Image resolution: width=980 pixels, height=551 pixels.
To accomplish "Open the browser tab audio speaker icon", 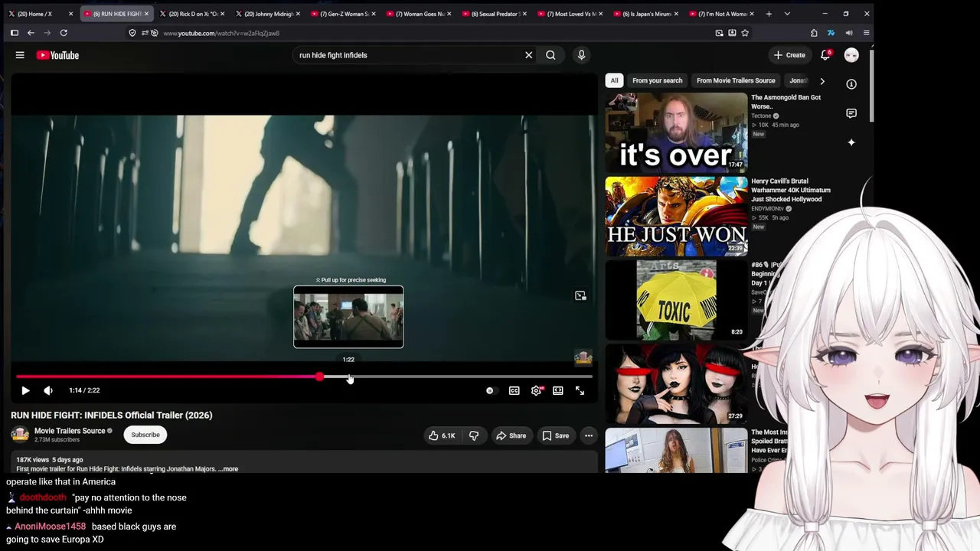I will pos(849,33).
